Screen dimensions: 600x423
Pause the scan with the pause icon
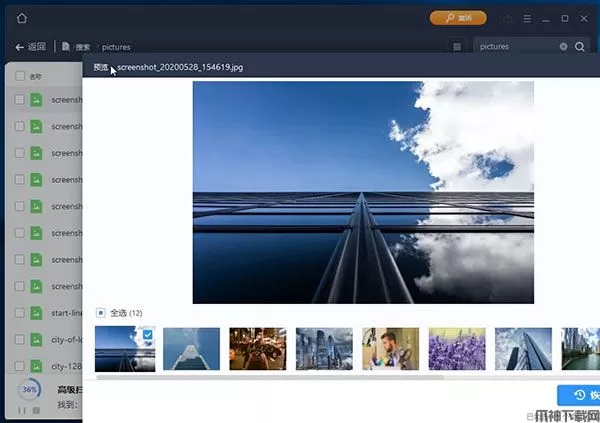pyautogui.click(x=22, y=410)
